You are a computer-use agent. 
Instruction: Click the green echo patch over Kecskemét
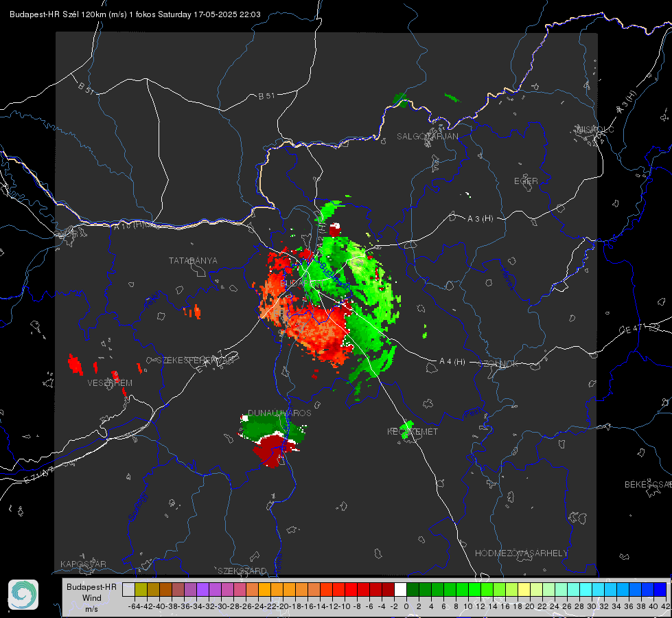(x=407, y=428)
